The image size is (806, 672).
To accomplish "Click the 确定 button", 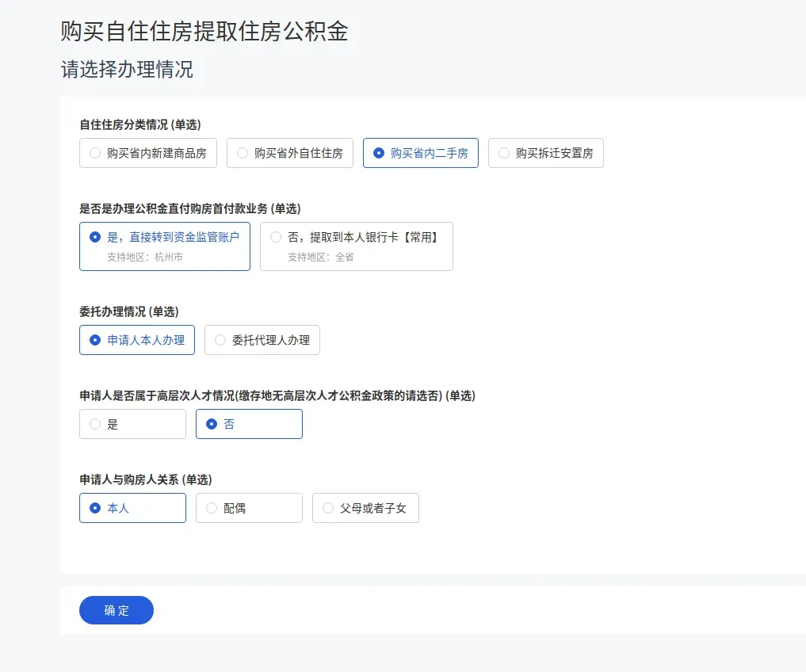I will [117, 610].
